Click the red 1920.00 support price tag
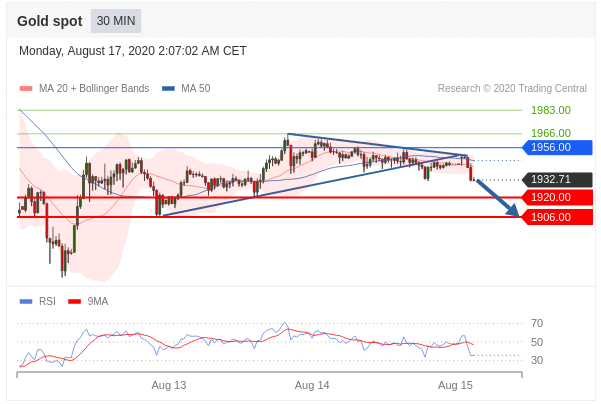 tap(558, 197)
